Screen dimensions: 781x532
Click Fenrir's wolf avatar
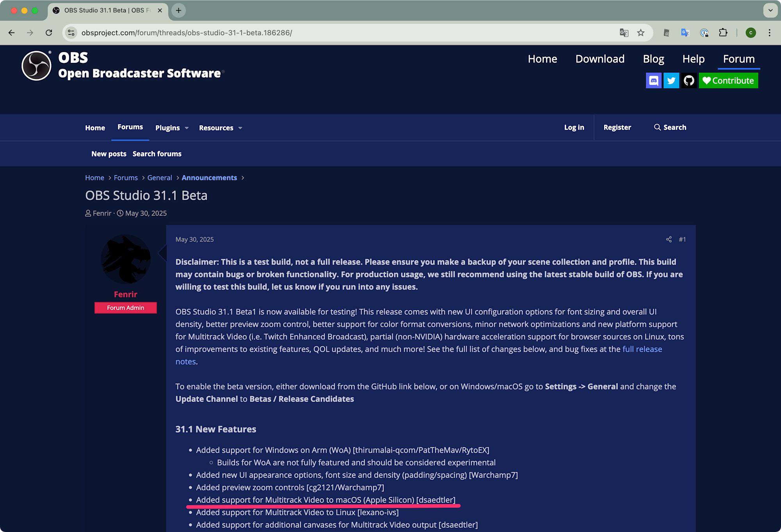click(x=126, y=259)
